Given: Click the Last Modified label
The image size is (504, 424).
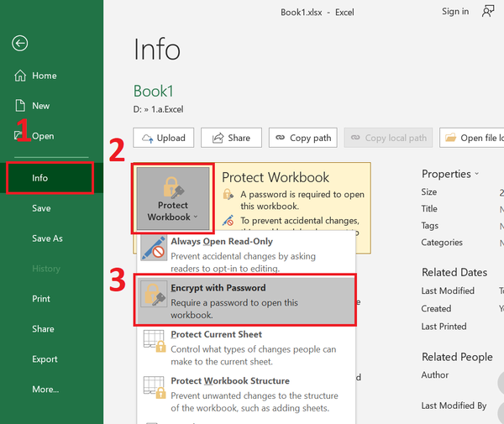Looking at the screenshot, I should (x=448, y=291).
